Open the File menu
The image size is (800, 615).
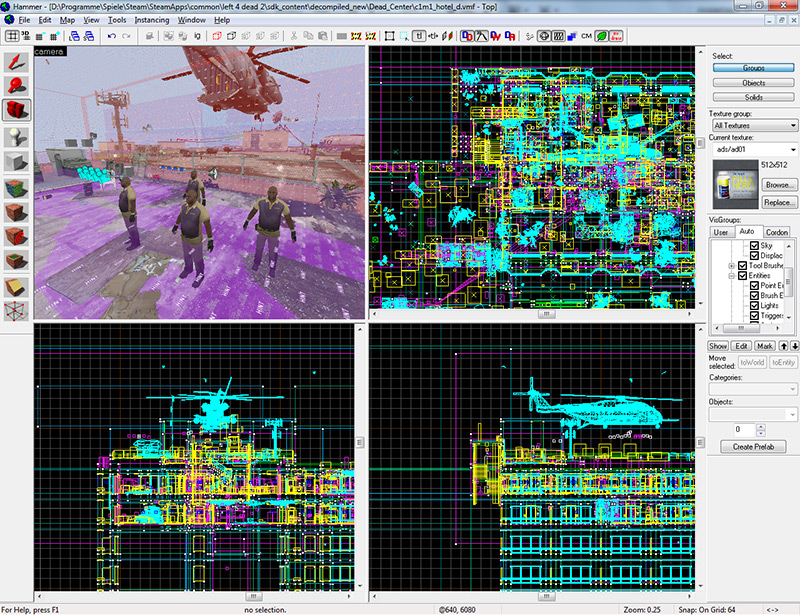point(24,20)
